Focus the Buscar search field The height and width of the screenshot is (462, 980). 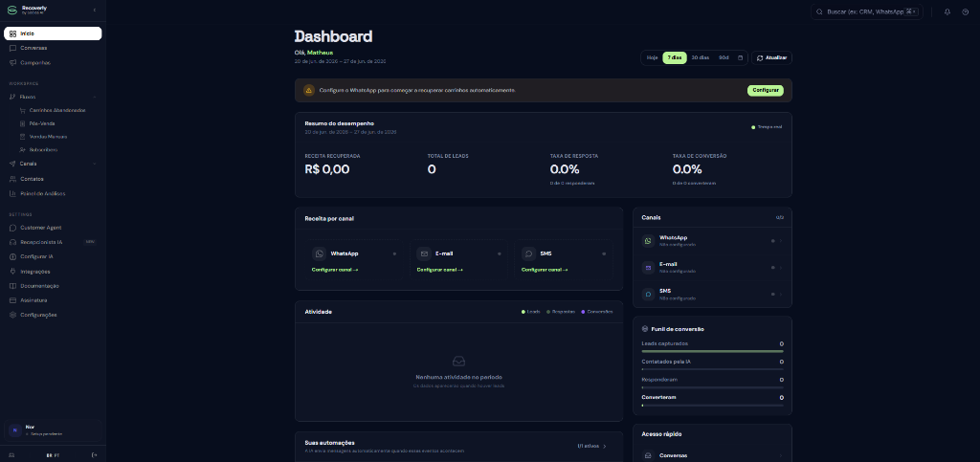click(x=867, y=11)
